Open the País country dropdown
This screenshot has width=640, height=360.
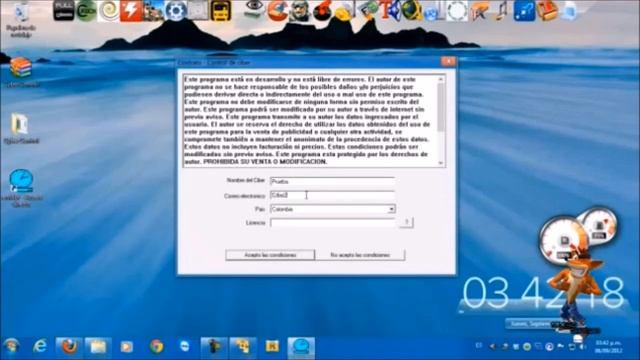click(391, 209)
